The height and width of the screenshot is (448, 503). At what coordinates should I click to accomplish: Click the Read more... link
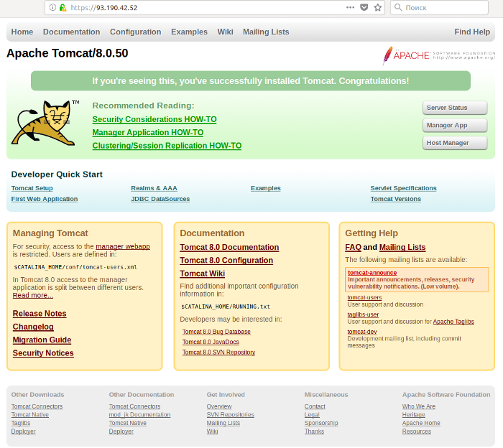[33, 295]
